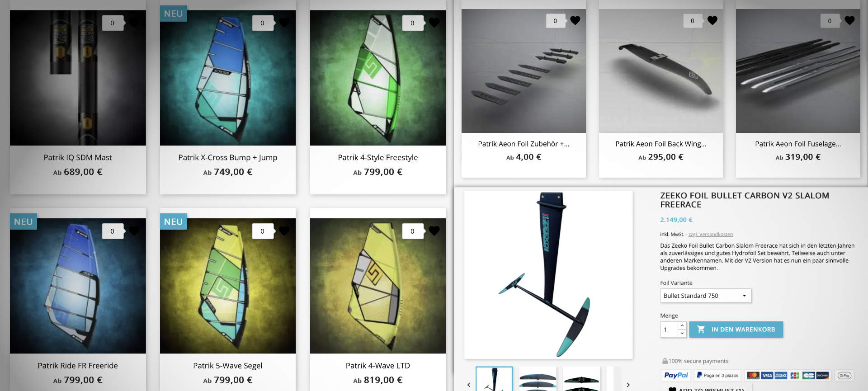Screen dimensions: 868x391
Task: Increase quantity with the Menge up arrow
Action: click(x=682, y=325)
